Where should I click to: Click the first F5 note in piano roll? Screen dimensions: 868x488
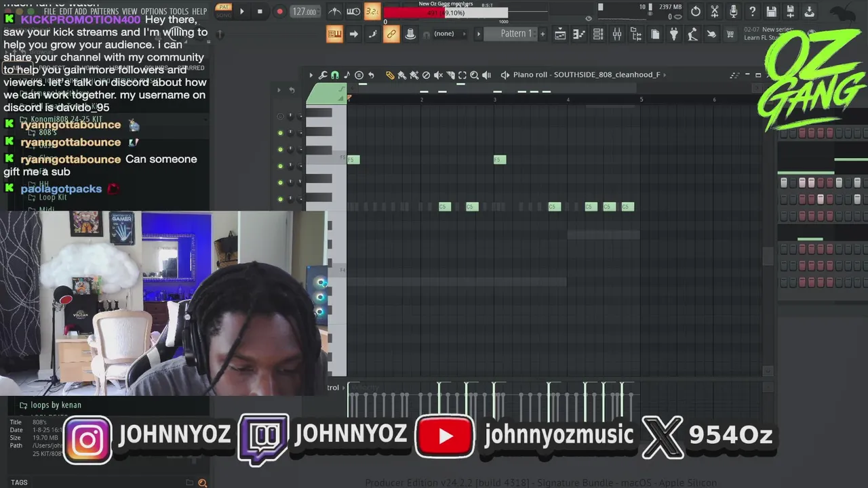[x=353, y=160]
